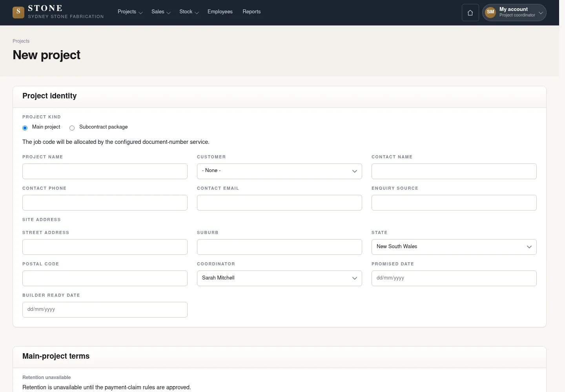Focus the Postal code field

tap(105, 278)
